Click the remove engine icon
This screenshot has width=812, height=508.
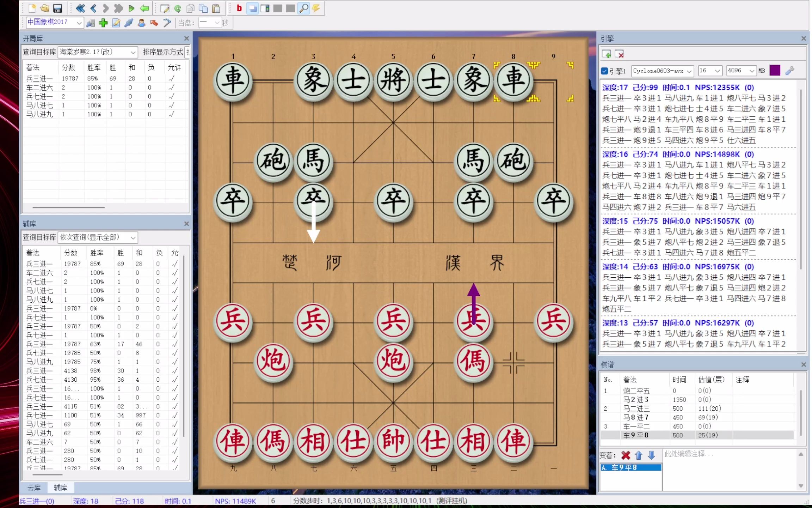click(619, 54)
